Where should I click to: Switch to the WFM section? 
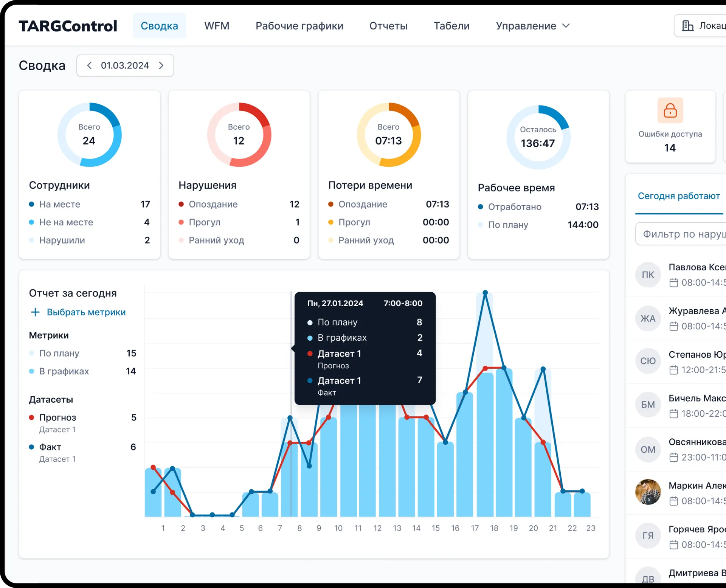pos(217,26)
